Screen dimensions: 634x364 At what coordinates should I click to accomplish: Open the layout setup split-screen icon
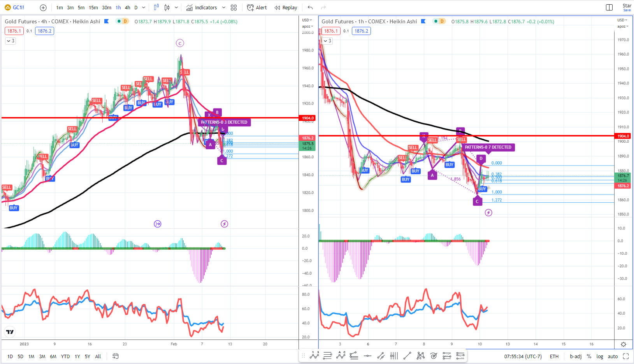[609, 7]
